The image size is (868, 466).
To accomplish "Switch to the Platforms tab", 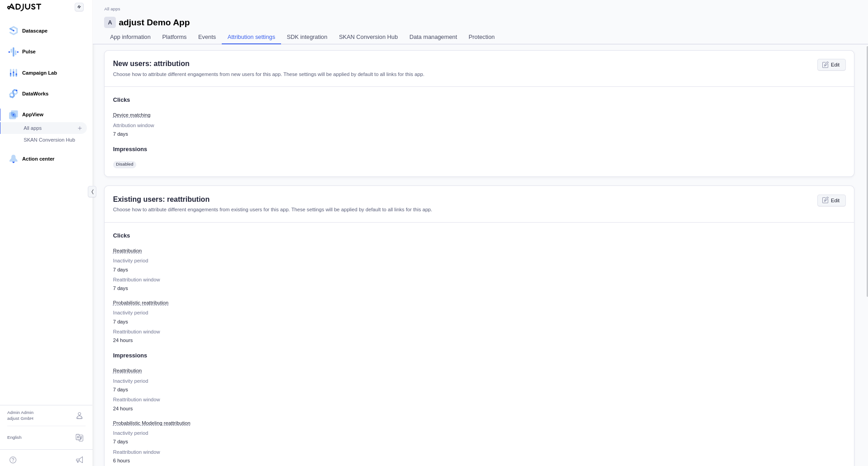I will 174,37.
